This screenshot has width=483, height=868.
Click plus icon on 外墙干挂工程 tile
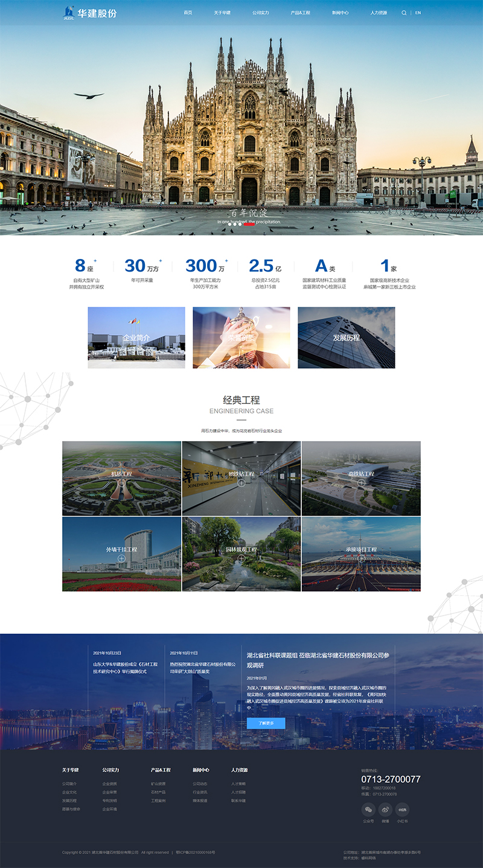coord(121,558)
